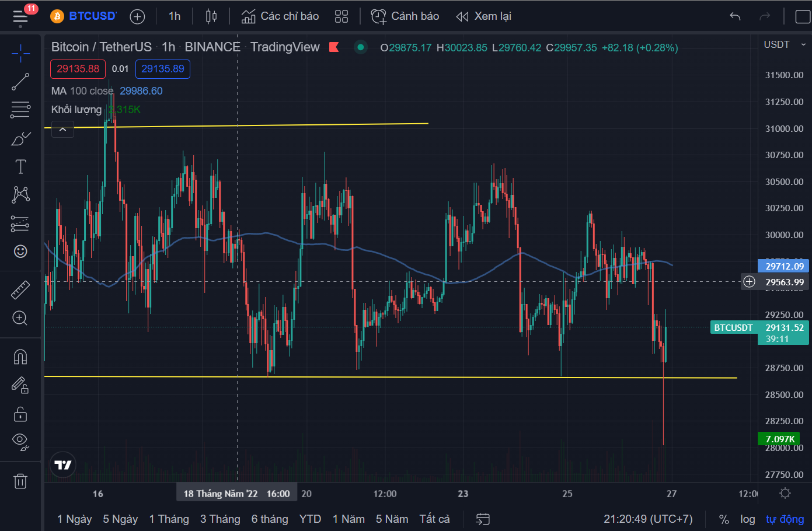Image resolution: width=812 pixels, height=531 pixels.
Task: Click red sell price 29135.88
Action: [78, 69]
